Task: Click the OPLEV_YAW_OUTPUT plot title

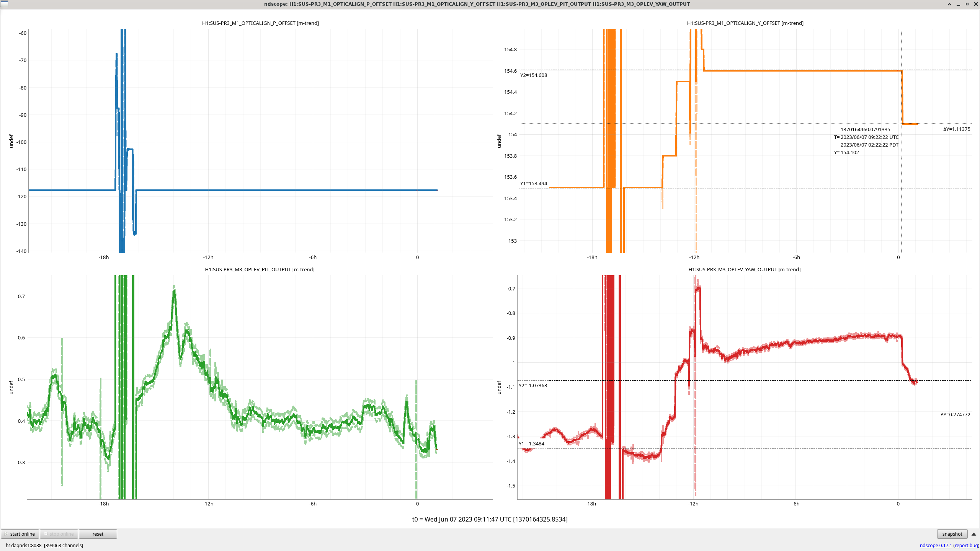Action: click(x=744, y=269)
